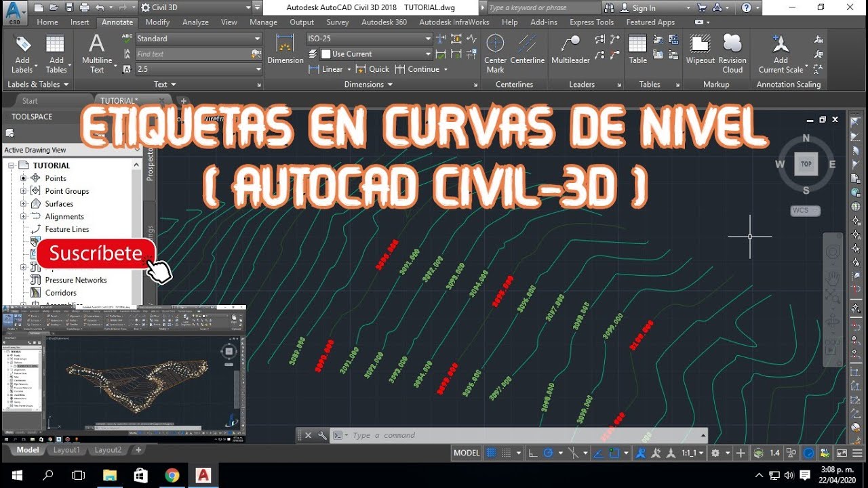Screen dimensions: 868x488
Task: Click the MODEL space button in status bar
Action: point(467,453)
